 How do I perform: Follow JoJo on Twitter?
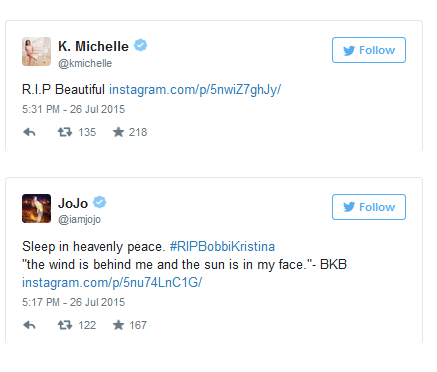tap(369, 207)
